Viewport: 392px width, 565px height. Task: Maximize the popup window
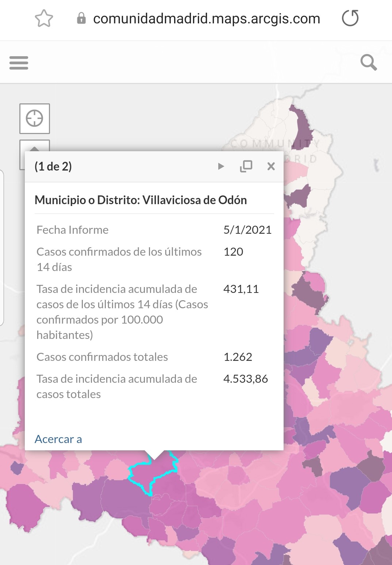click(x=246, y=166)
